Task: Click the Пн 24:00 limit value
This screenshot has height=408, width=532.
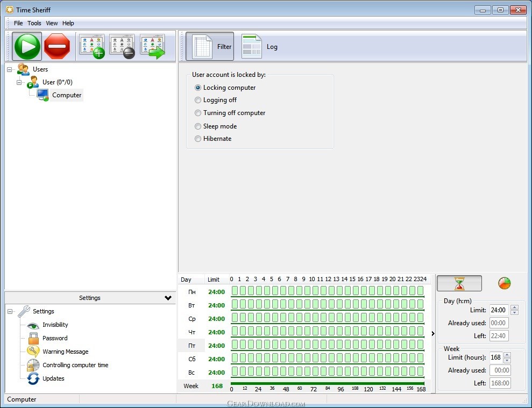Action: point(216,292)
